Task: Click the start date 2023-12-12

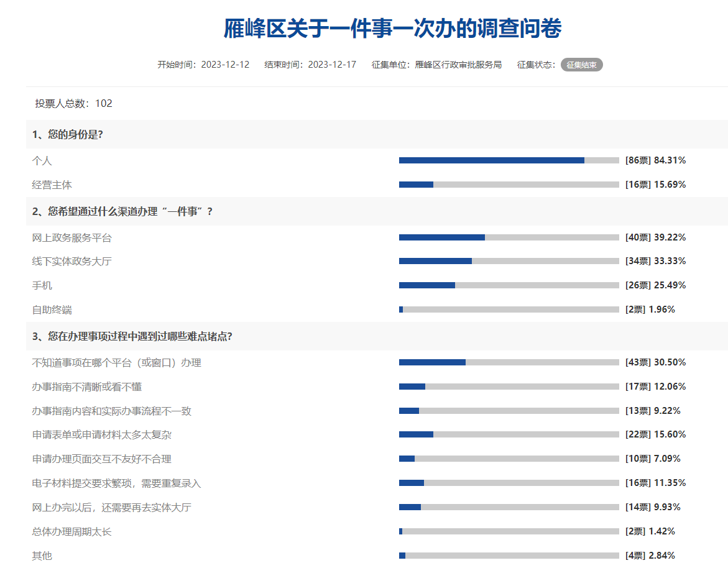Action: pyautogui.click(x=225, y=65)
